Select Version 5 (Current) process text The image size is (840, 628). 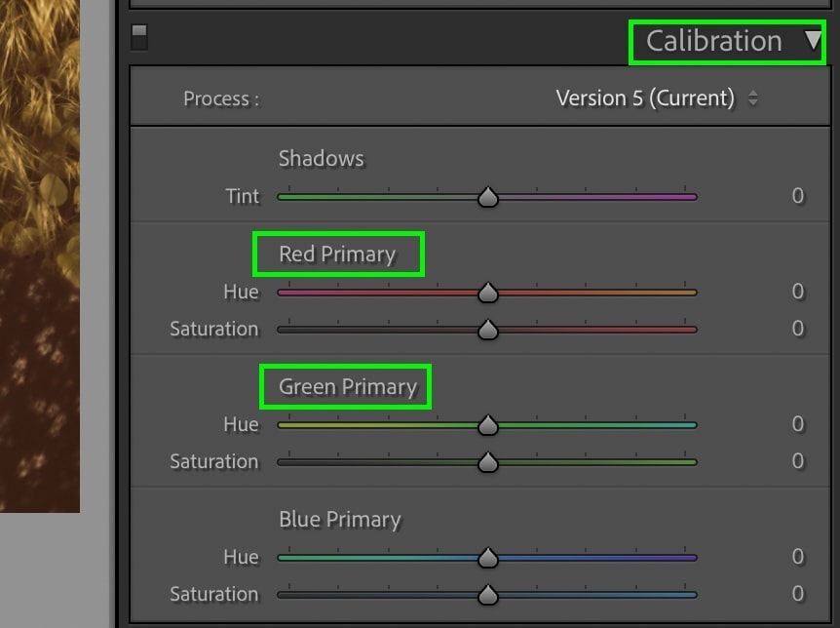(x=645, y=98)
